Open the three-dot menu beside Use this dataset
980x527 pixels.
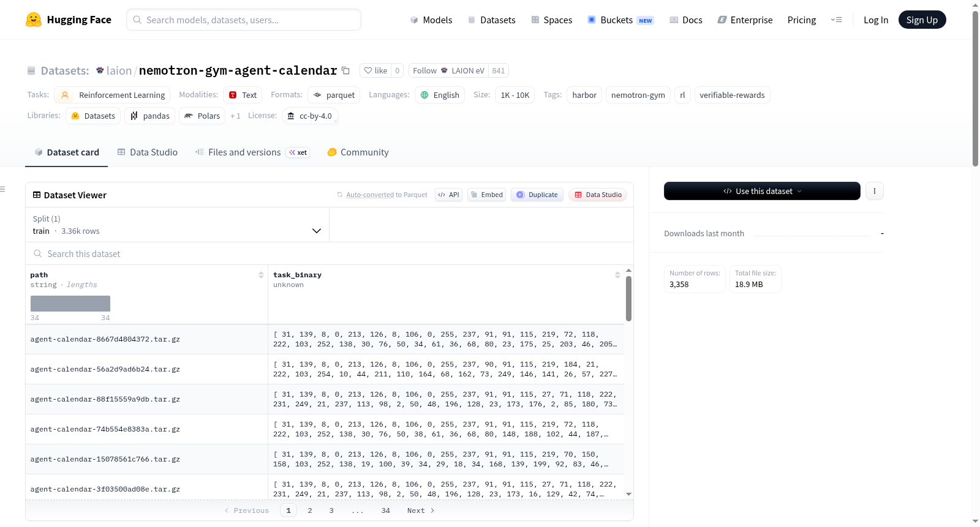[875, 191]
